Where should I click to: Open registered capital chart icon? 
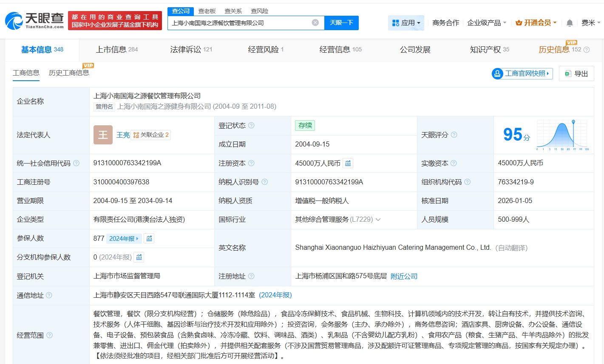pos(348,163)
